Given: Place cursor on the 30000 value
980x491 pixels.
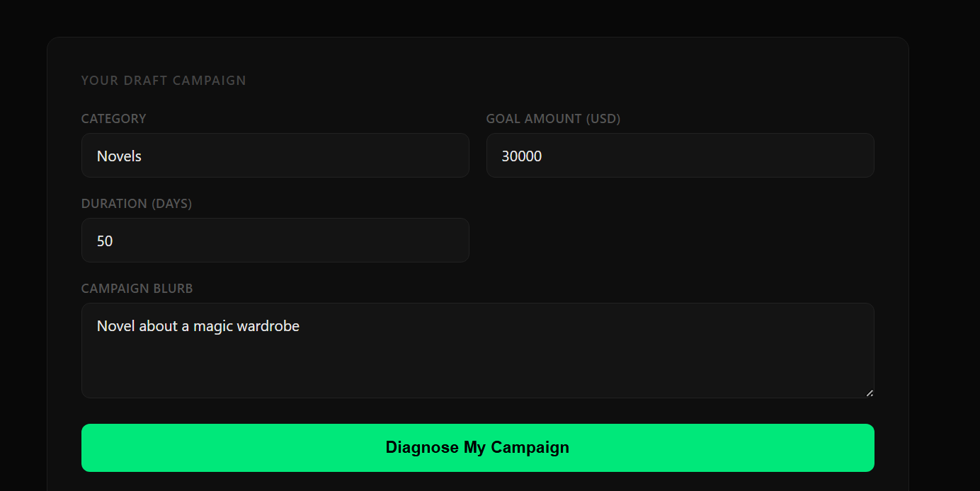Looking at the screenshot, I should click(522, 156).
